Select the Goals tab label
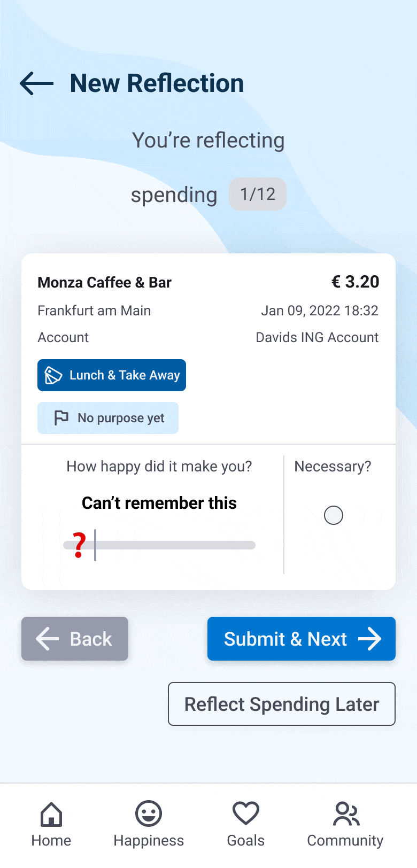The image size is (417, 868). [x=246, y=841]
